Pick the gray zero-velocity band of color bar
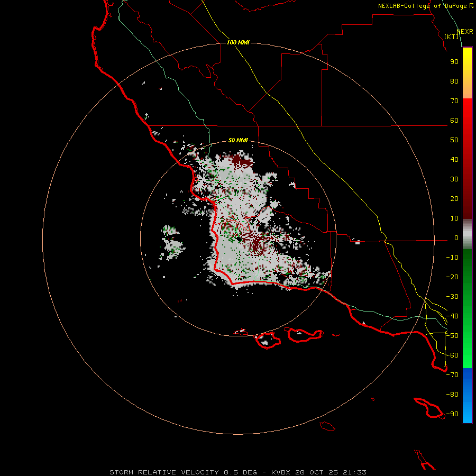Viewport: 476px width, 476px height. click(x=467, y=234)
